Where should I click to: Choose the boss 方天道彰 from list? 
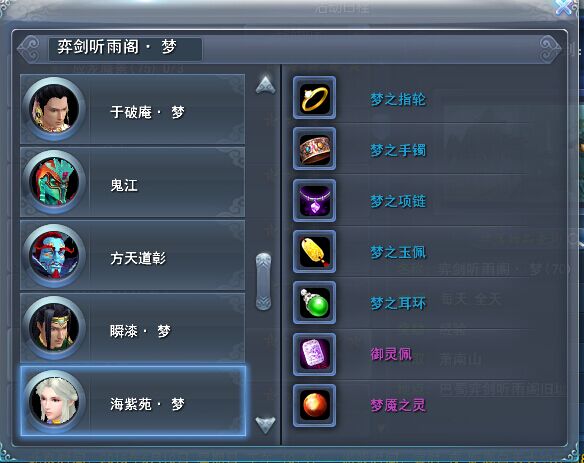coord(133,256)
